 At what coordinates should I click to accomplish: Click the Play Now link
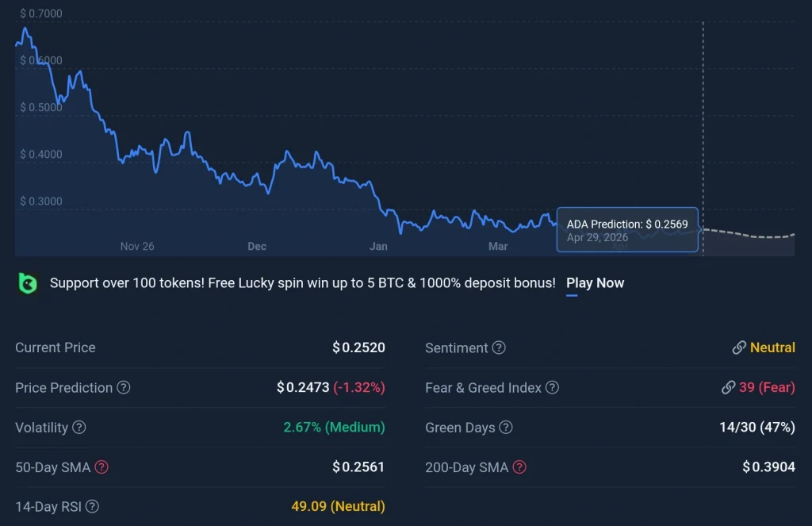[595, 283]
